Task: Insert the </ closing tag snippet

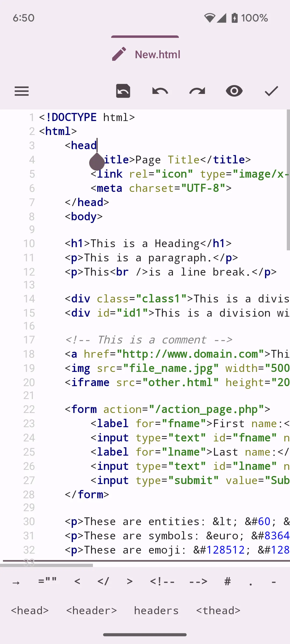Action: pyautogui.click(x=103, y=581)
